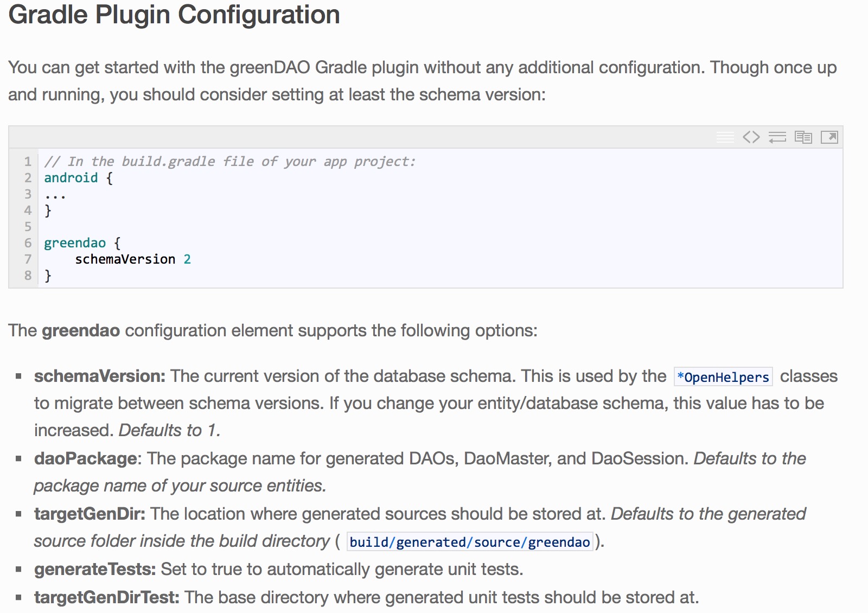Click the bold 'generateTests:' option term
Screen dimensions: 868x613
pyautogui.click(x=95, y=569)
